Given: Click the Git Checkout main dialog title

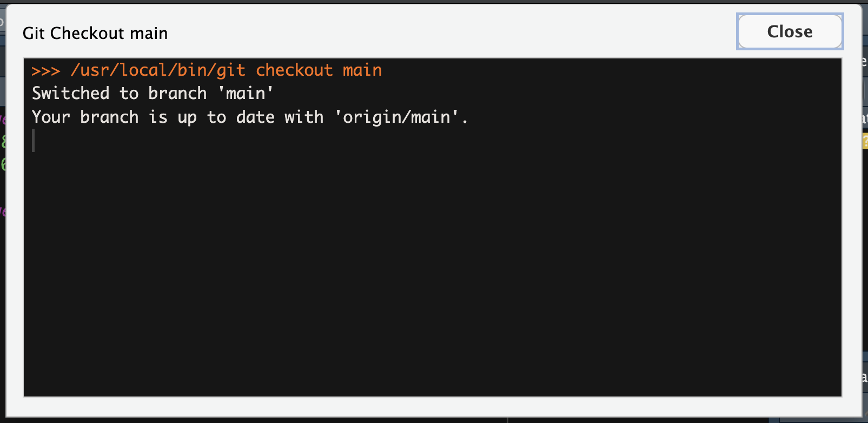Looking at the screenshot, I should (95, 33).
